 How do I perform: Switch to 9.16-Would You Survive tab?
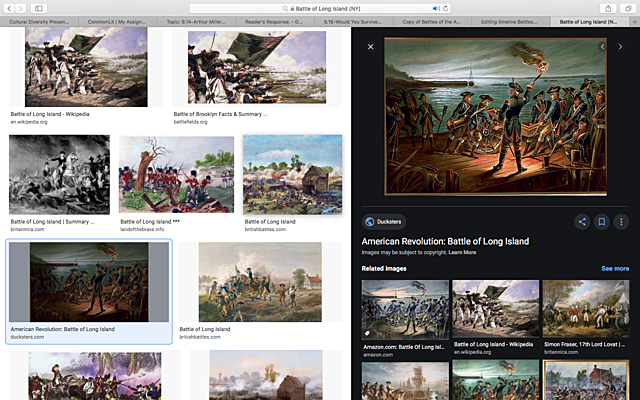click(x=353, y=22)
